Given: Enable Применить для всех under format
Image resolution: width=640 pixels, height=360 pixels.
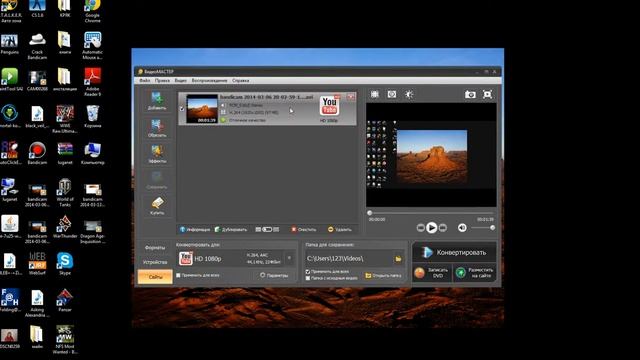Looking at the screenshot, I should click(x=178, y=275).
